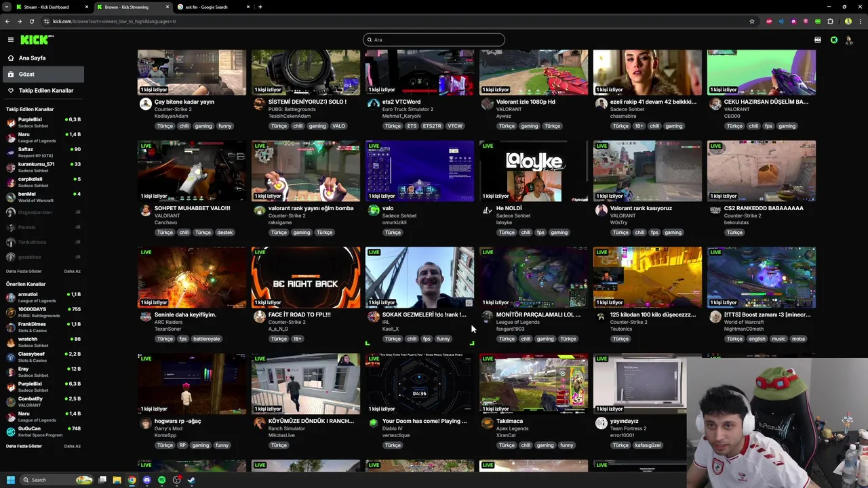
Task: Reload the page
Action: (x=31, y=21)
